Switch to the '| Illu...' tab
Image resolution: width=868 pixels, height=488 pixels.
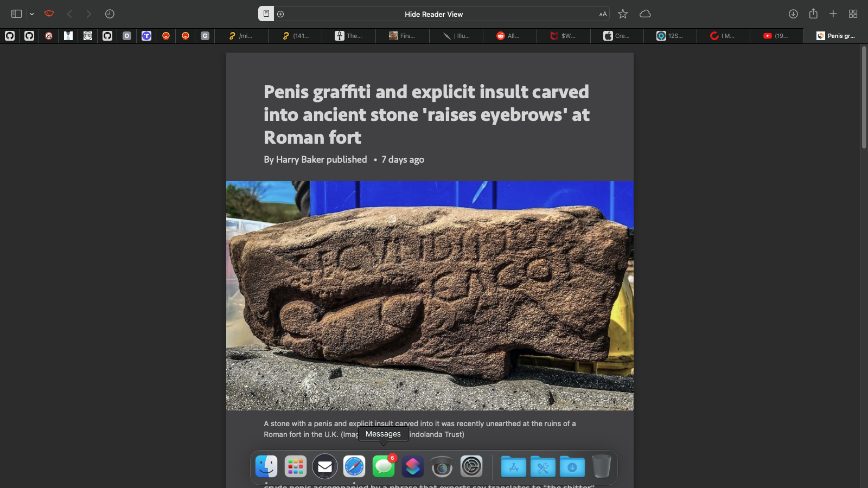click(456, 36)
